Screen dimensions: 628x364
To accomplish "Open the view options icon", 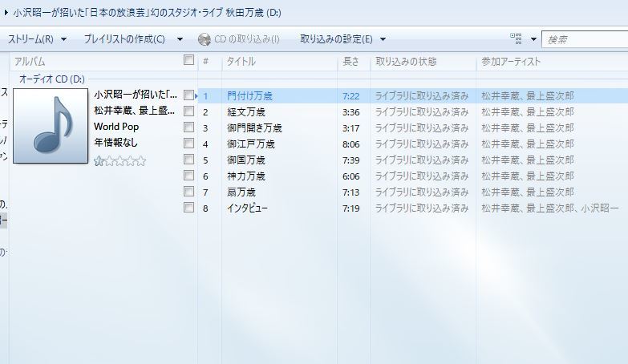I will (x=517, y=38).
